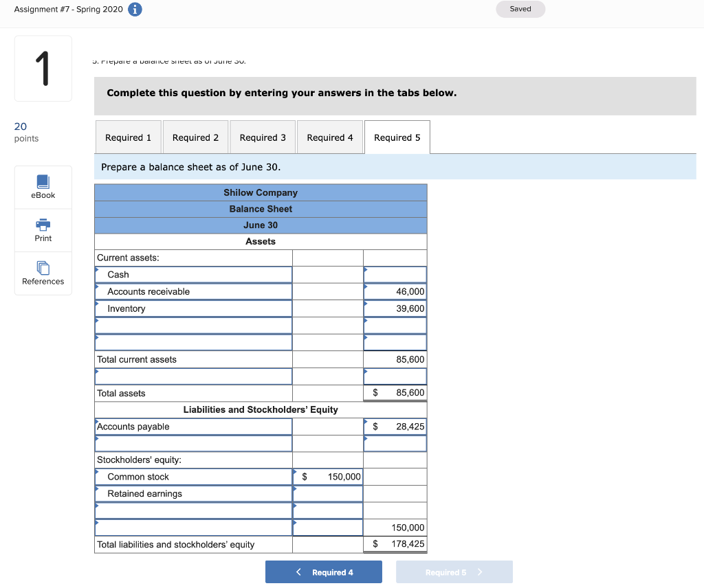Image resolution: width=704 pixels, height=588 pixels.
Task: Select the Required 4 tab
Action: point(330,137)
